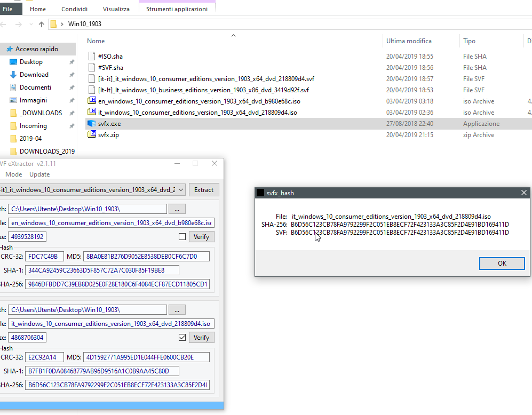
Task: Click the source path input field
Action: click(x=88, y=209)
